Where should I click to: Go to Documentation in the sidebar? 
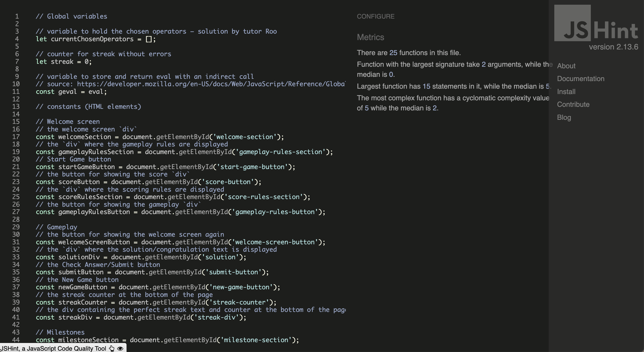click(581, 79)
